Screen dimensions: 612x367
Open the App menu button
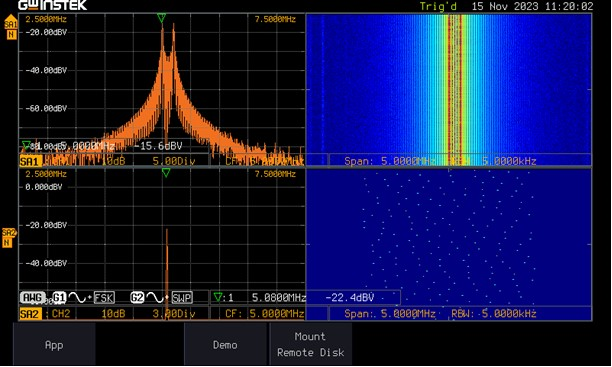[x=54, y=345]
